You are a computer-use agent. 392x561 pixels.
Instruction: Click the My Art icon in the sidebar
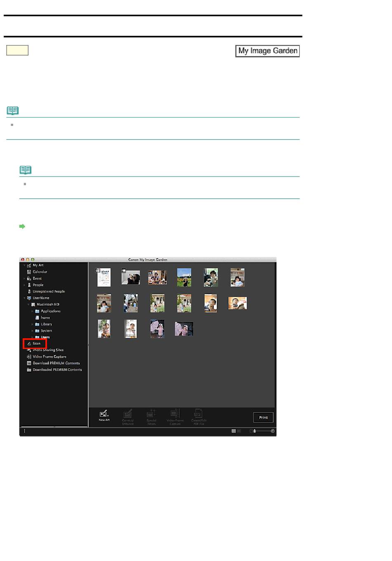click(x=29, y=266)
